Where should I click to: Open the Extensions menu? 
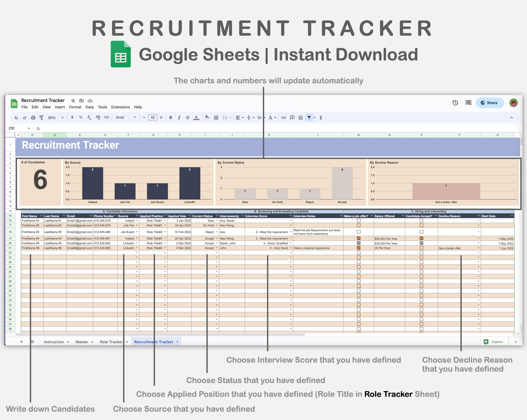[x=120, y=107]
